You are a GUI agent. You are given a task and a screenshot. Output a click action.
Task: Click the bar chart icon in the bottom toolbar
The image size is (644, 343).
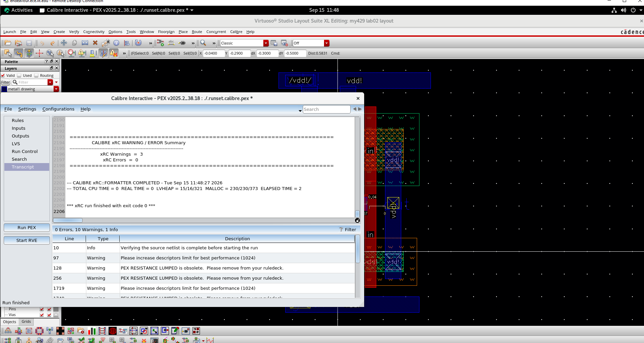pyautogui.click(x=92, y=331)
